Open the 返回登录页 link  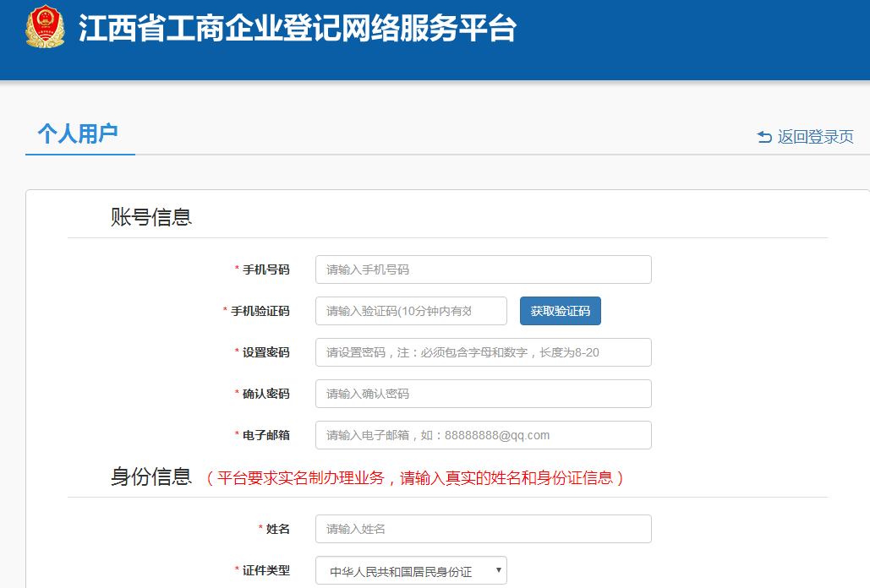[x=815, y=137]
